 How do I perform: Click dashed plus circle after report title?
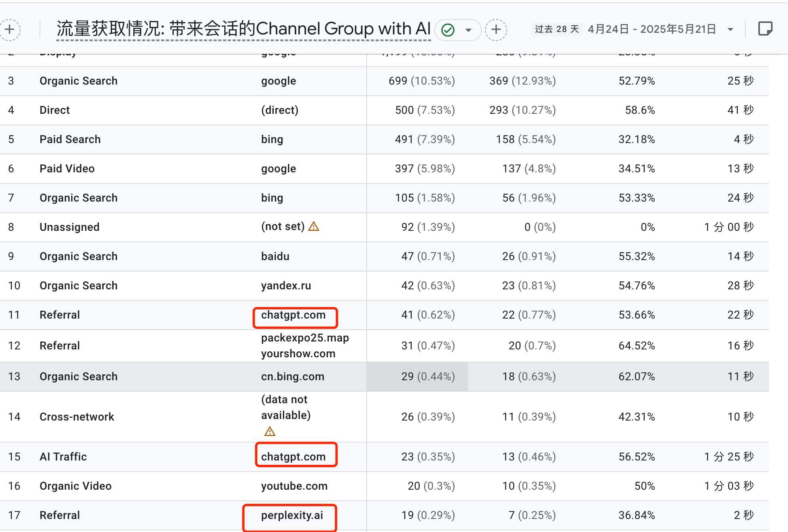click(496, 30)
